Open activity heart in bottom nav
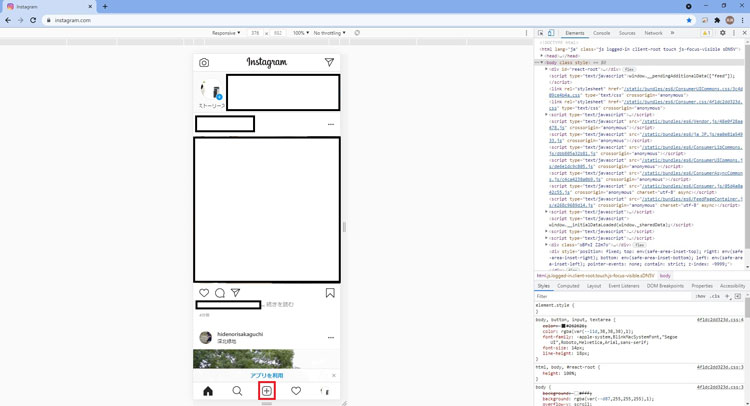The height and width of the screenshot is (406, 750). (296, 391)
